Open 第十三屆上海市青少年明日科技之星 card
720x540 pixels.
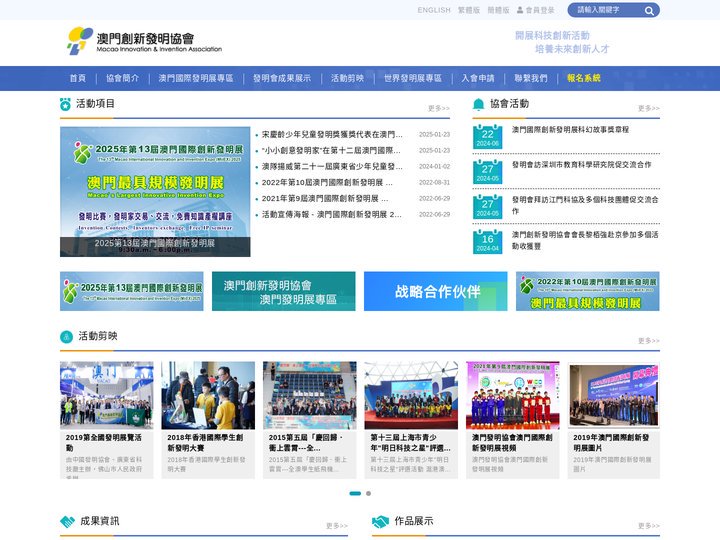click(x=411, y=420)
